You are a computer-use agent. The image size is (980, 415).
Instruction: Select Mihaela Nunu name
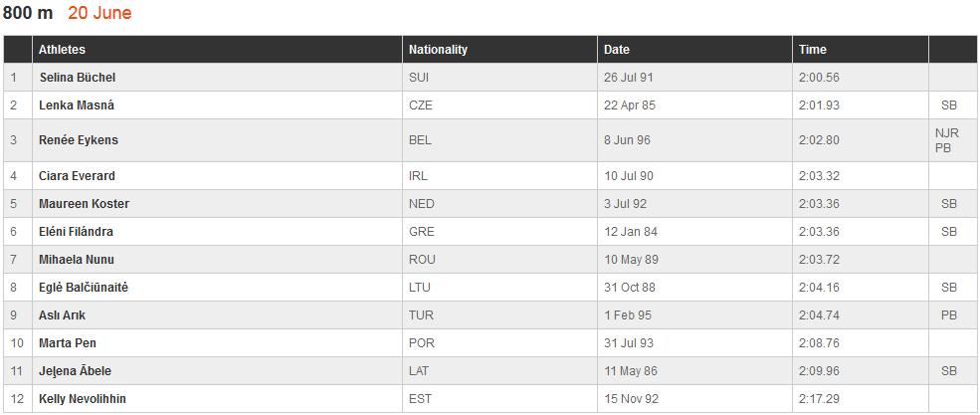click(x=77, y=260)
